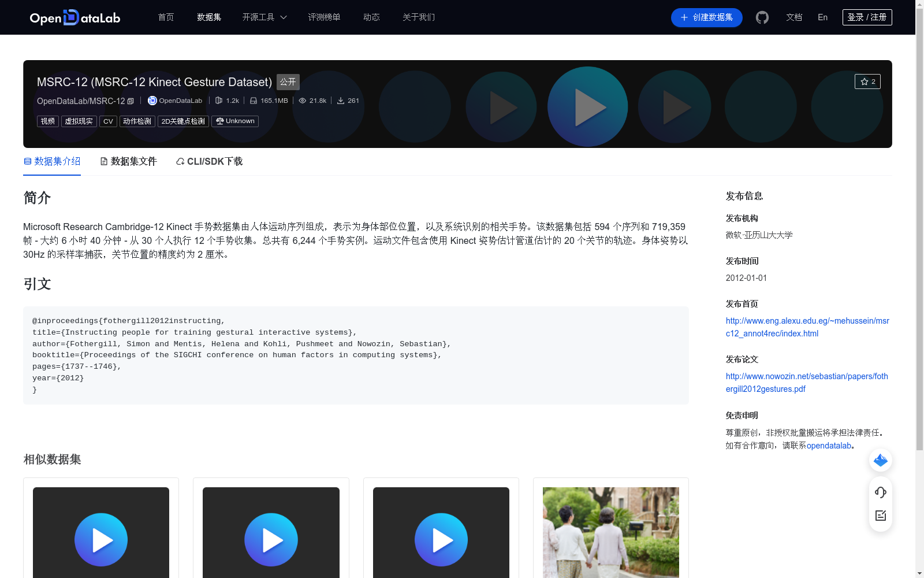The image size is (924, 578).
Task: Open similar dataset with elderly people photo
Action: pos(611,532)
